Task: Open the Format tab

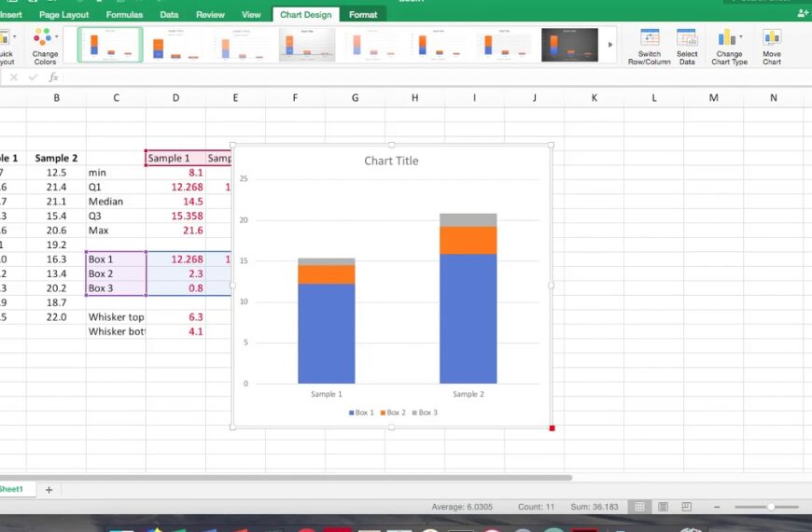Action: click(x=363, y=15)
